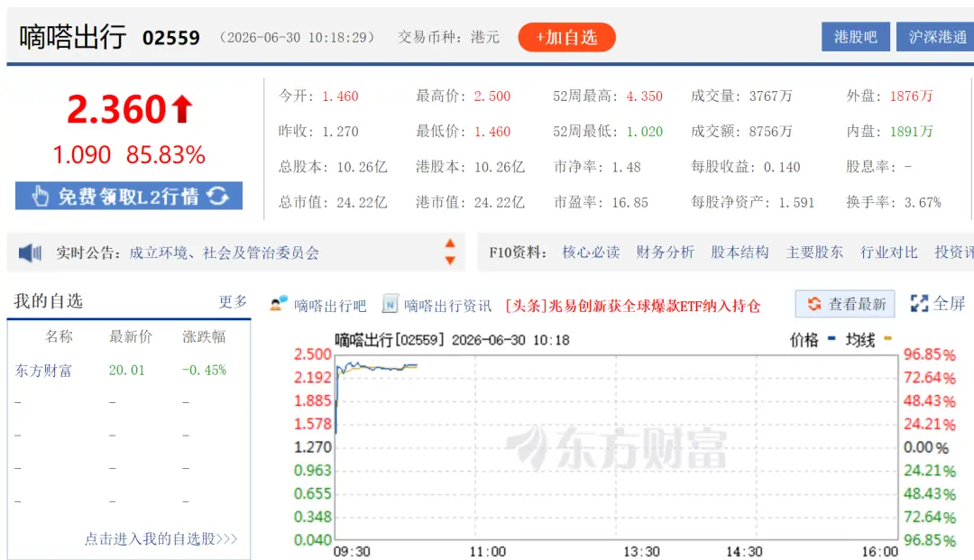Click chart title 嘀嗒出行[02559]
974x560 pixels.
tap(390, 340)
